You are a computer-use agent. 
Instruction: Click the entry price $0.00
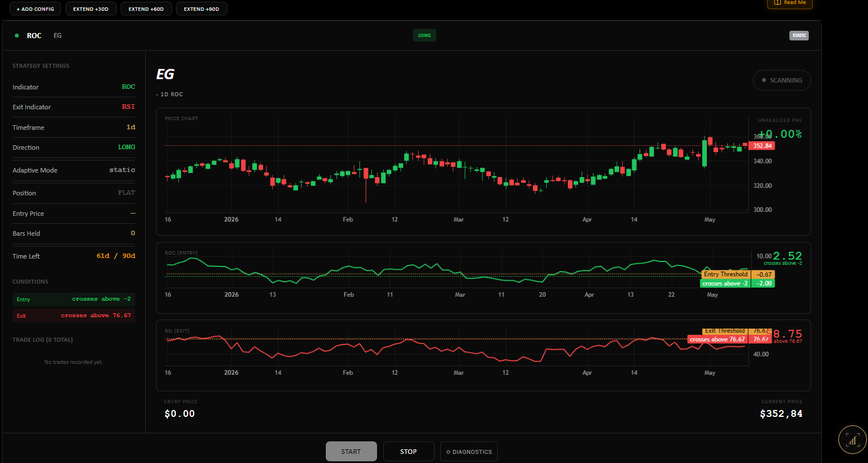pyautogui.click(x=179, y=414)
